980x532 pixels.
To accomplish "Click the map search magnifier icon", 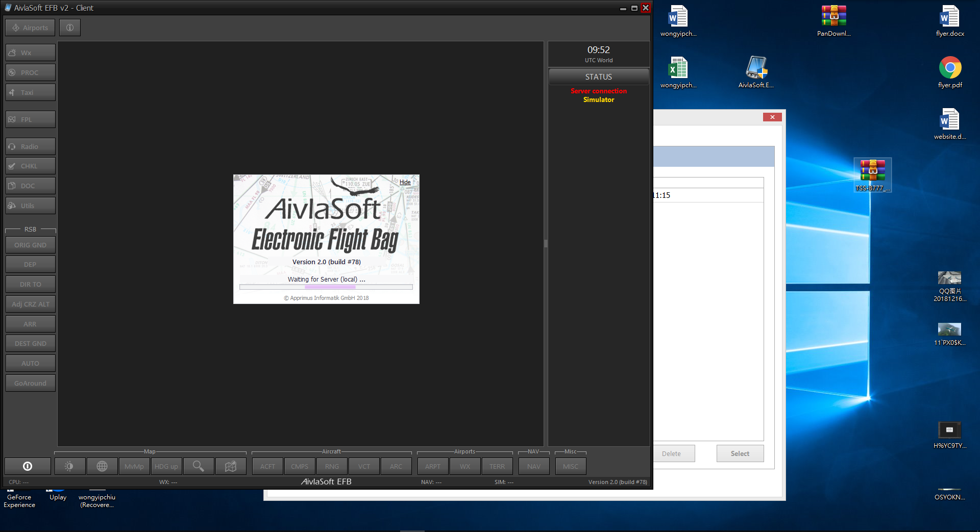I will (x=199, y=466).
